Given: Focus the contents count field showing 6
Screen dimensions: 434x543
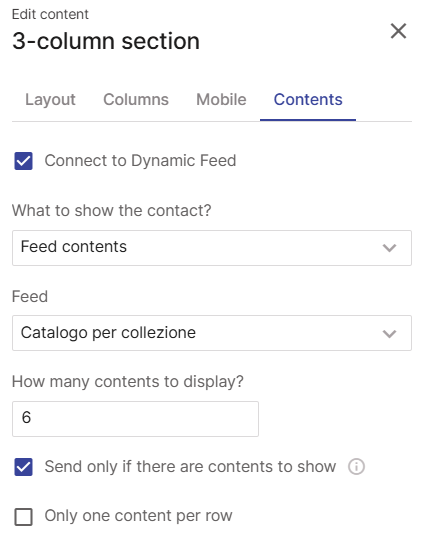Looking at the screenshot, I should click(x=135, y=419).
